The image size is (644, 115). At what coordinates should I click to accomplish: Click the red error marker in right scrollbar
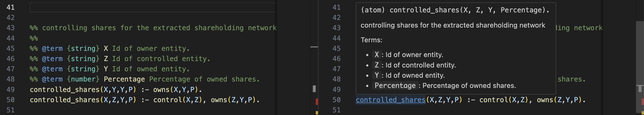click(x=643, y=101)
